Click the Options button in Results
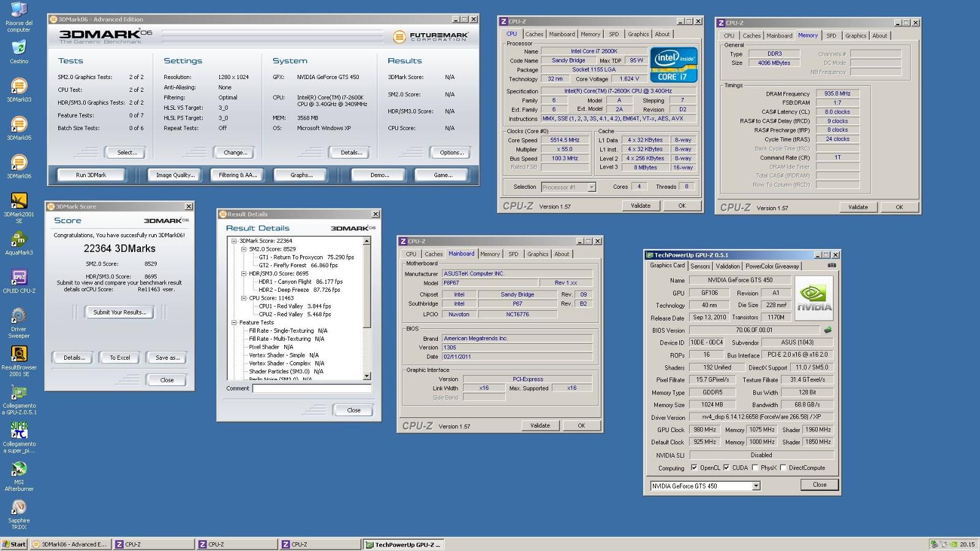The image size is (980, 551). pos(451,153)
